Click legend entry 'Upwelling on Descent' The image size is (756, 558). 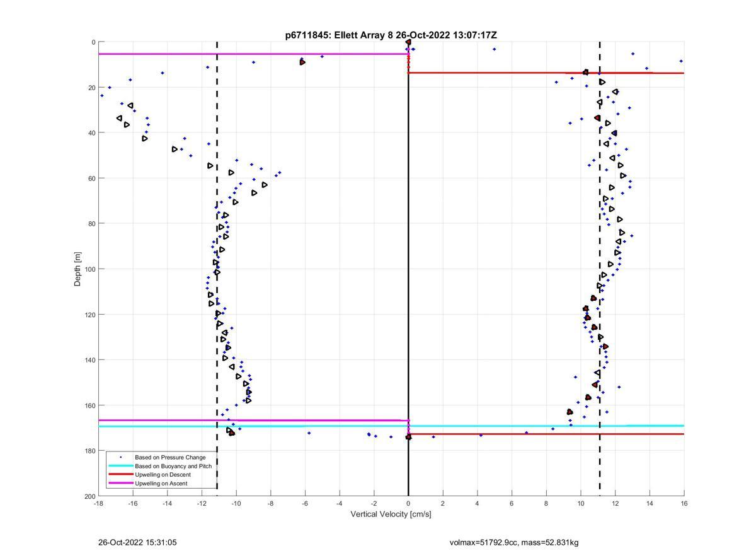(x=163, y=475)
